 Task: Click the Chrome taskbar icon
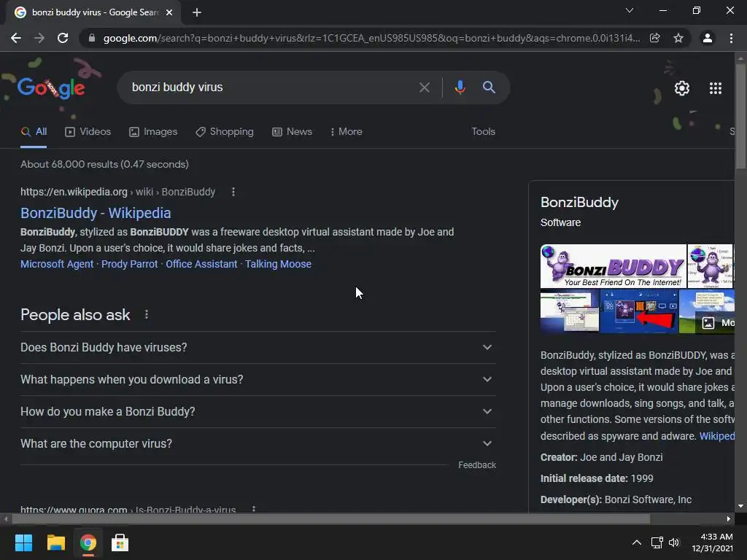(88, 542)
